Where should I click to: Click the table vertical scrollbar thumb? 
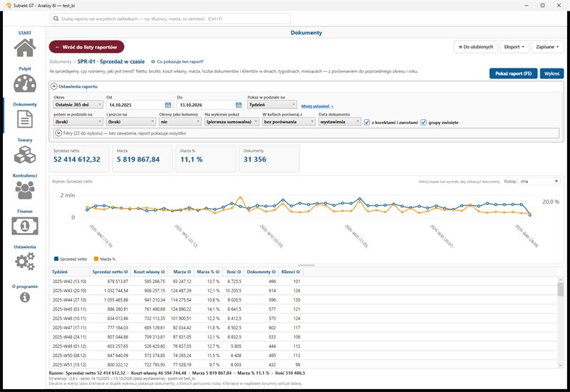click(x=560, y=289)
